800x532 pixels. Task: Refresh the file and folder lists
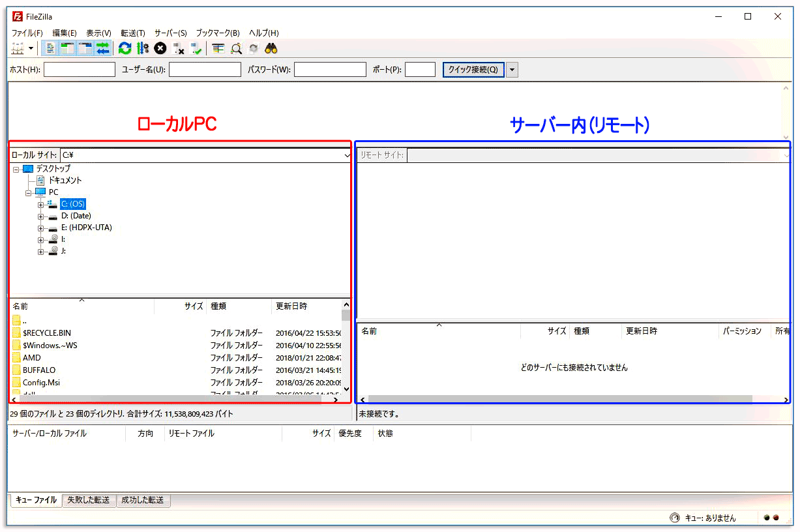point(124,48)
